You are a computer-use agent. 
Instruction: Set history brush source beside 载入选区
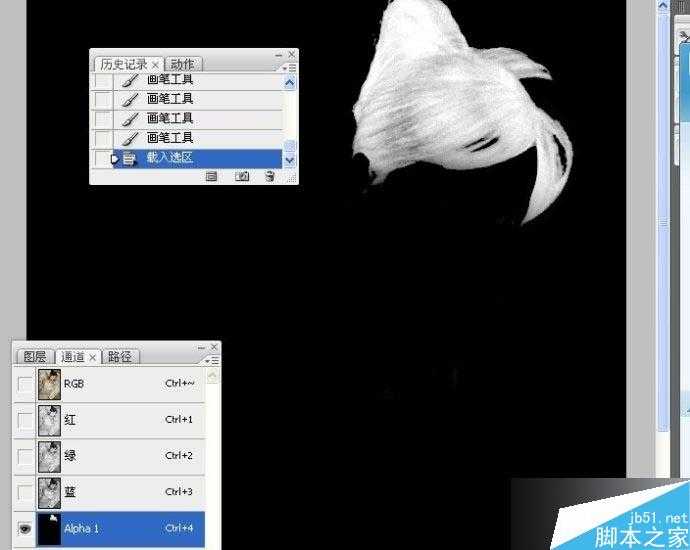click(102, 158)
